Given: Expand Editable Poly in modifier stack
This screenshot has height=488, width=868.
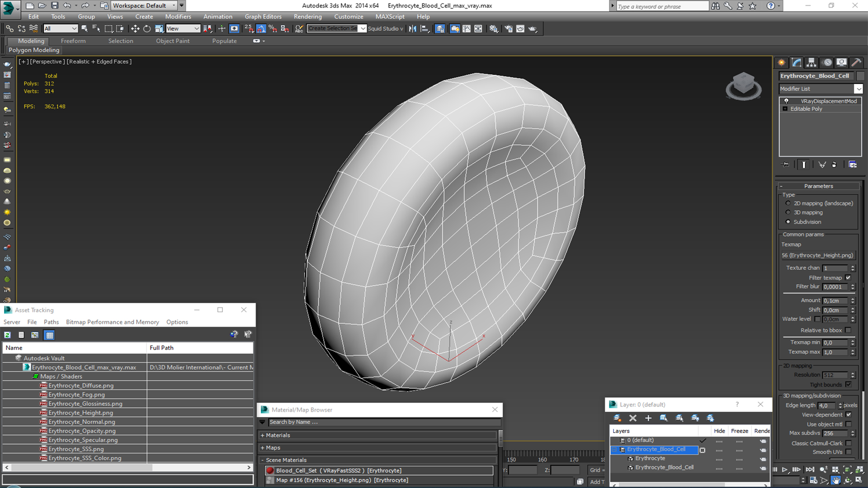Looking at the screenshot, I should coord(785,109).
